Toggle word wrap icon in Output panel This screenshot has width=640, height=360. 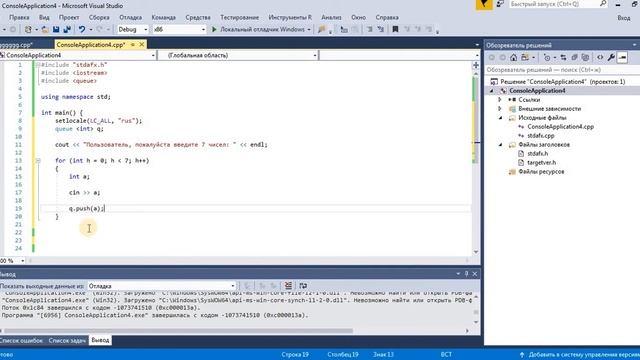[x=303, y=286]
